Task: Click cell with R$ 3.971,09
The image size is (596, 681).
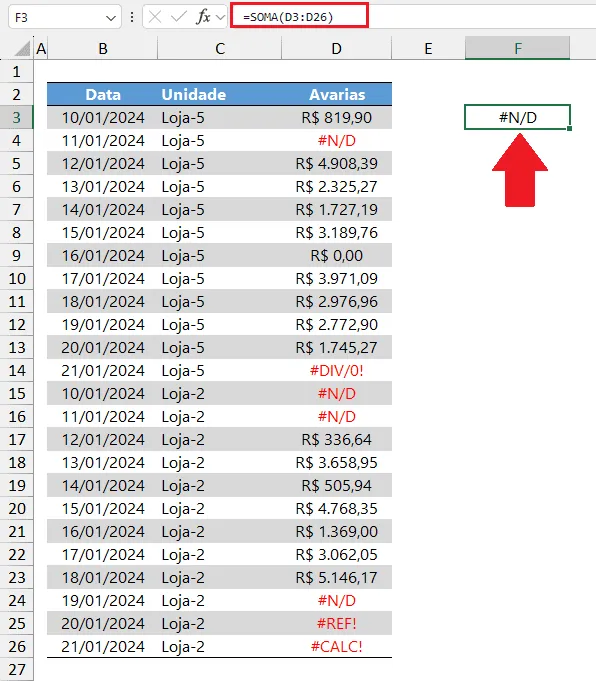Action: (337, 278)
